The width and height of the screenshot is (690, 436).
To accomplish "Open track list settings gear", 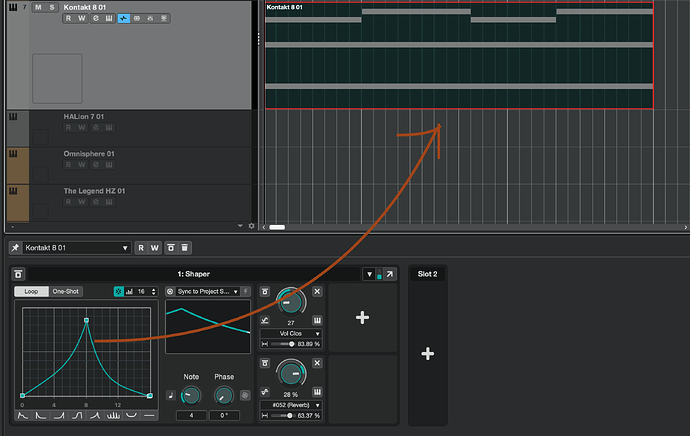I will [252, 226].
